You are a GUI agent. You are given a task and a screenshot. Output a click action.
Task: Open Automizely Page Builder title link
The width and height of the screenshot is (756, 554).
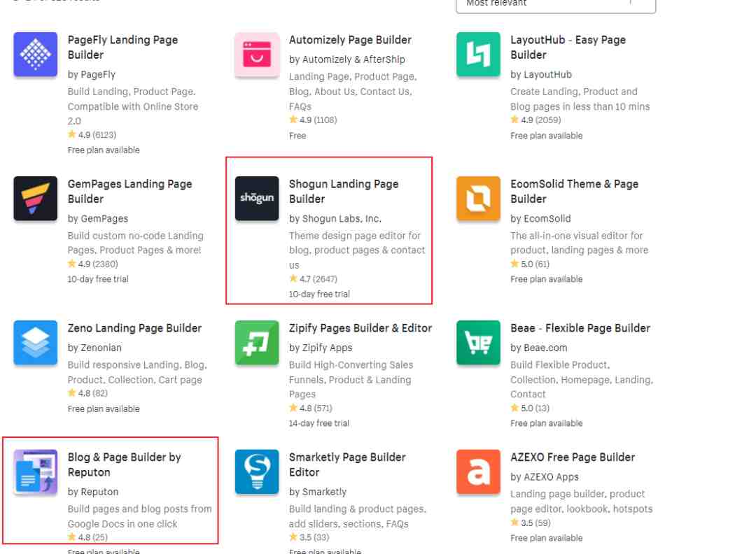350,40
